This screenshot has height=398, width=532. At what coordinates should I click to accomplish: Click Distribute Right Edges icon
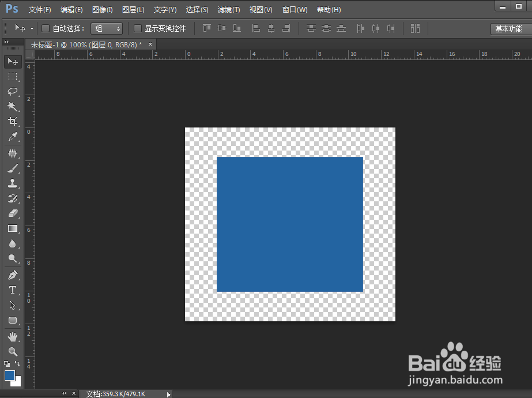tap(391, 28)
